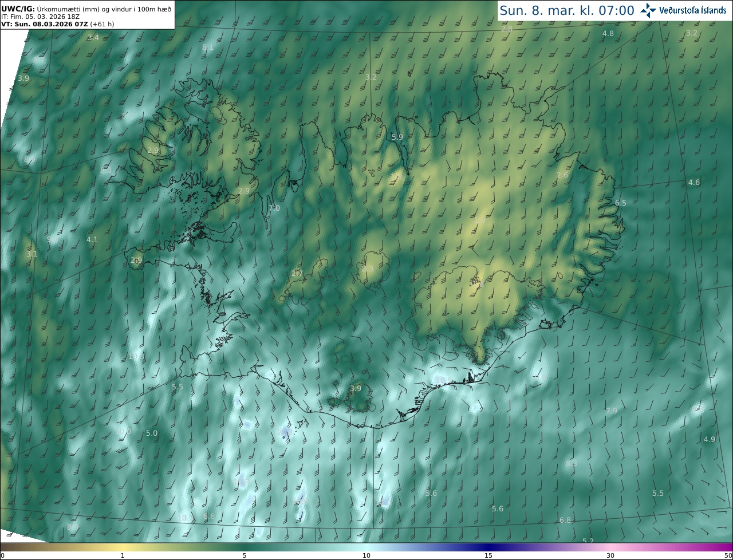Click the '7.9' value on the map
733x560 pixels.
[612, 411]
